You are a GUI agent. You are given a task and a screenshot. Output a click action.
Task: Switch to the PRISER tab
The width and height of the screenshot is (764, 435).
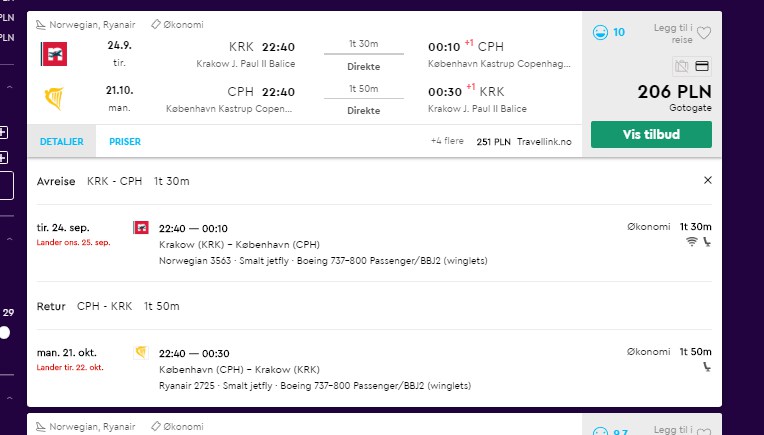pyautogui.click(x=125, y=141)
